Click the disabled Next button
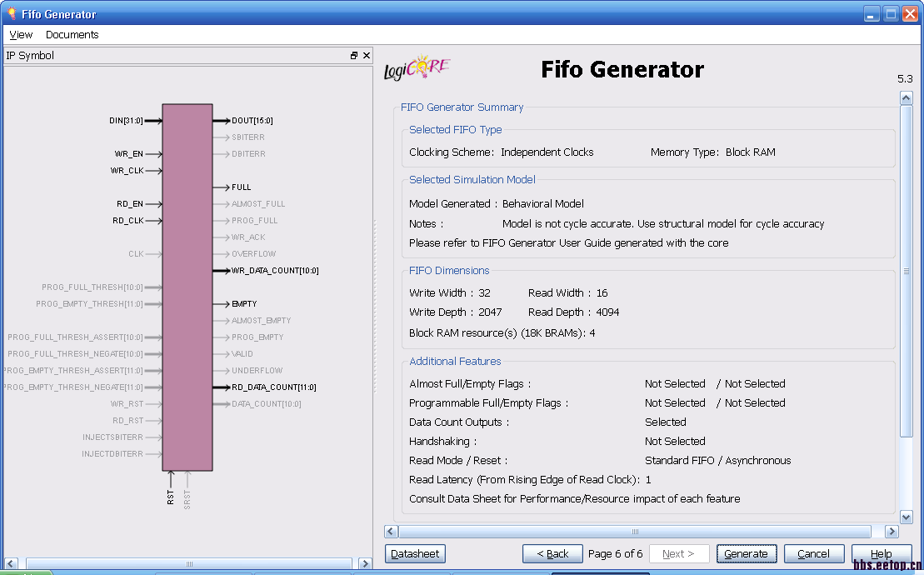The width and height of the screenshot is (924, 575). pyautogui.click(x=678, y=554)
